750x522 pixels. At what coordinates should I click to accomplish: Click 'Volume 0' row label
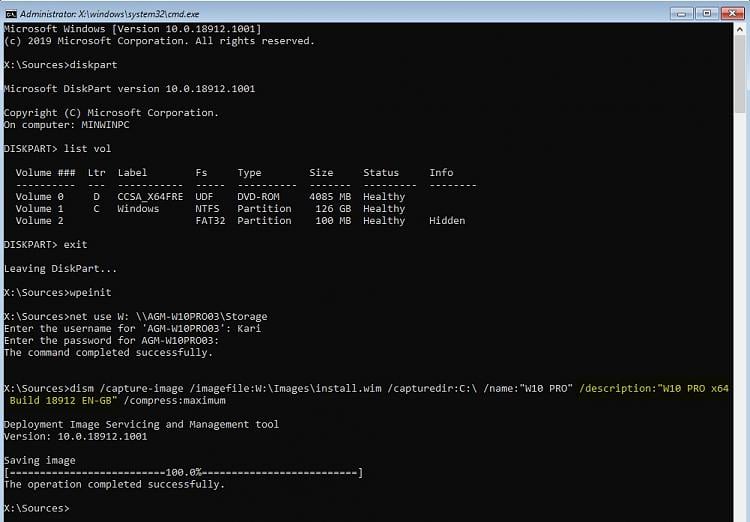point(39,197)
